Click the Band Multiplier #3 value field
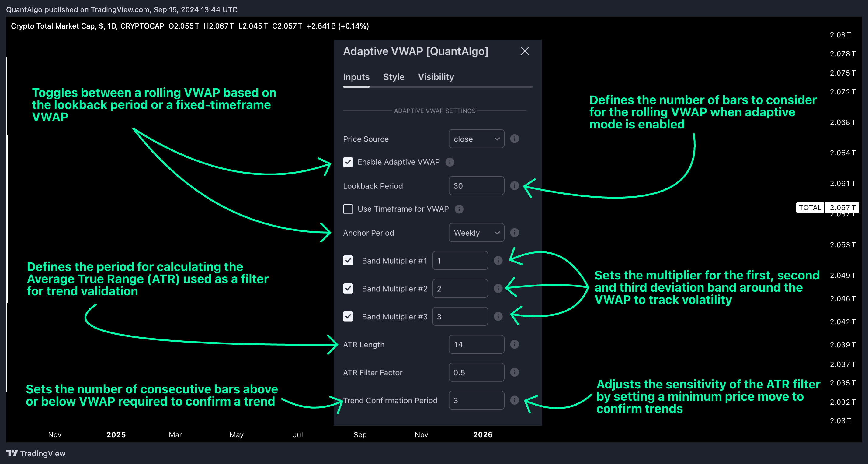 [x=460, y=316]
